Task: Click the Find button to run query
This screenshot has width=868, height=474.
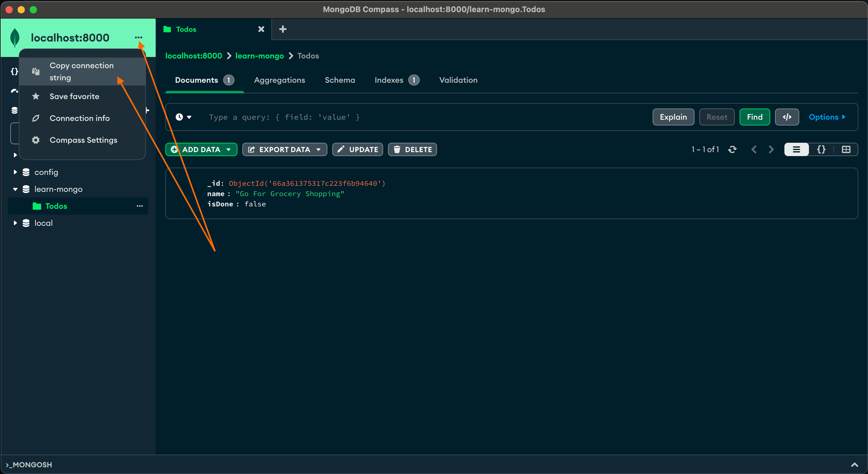Action: coord(755,117)
